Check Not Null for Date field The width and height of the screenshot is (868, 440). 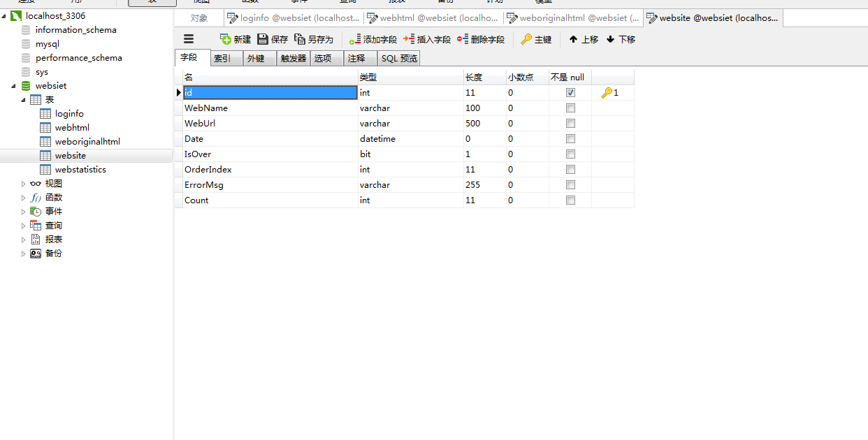pyautogui.click(x=570, y=138)
